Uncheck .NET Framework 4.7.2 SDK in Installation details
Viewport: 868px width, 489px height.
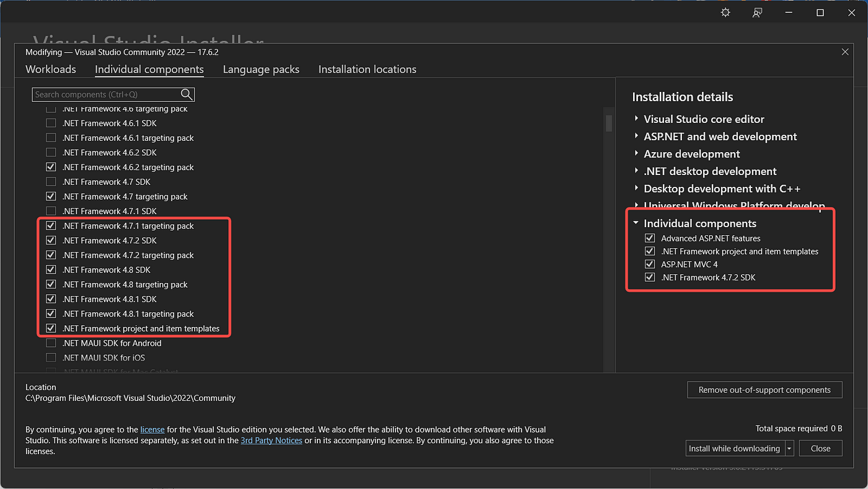[650, 277]
